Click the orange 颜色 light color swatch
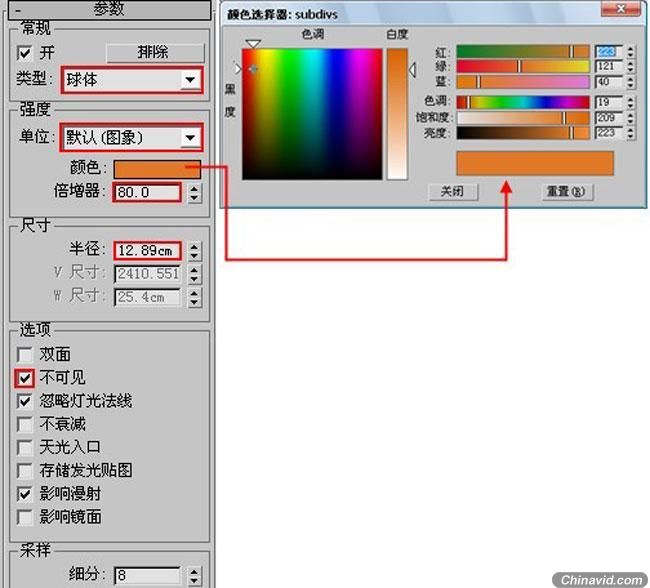The height and width of the screenshot is (588, 650). (157, 169)
